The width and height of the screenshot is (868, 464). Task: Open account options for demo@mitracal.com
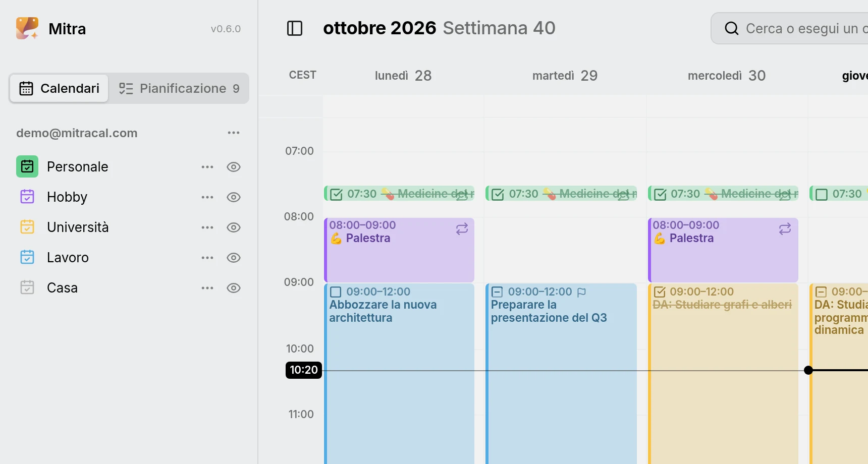click(233, 133)
